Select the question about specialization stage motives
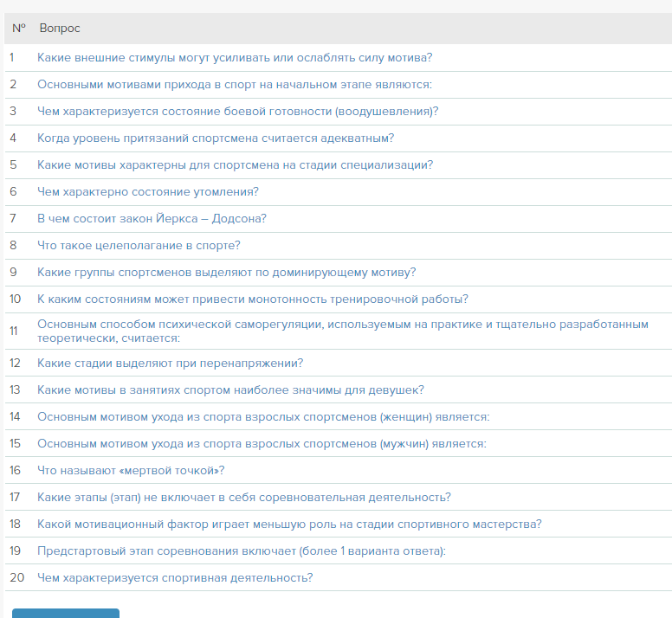This screenshot has height=618, width=672. point(235,165)
